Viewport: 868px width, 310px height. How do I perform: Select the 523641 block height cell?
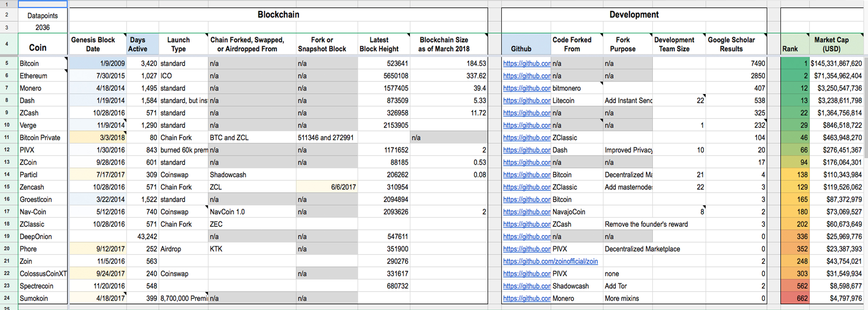coord(384,63)
